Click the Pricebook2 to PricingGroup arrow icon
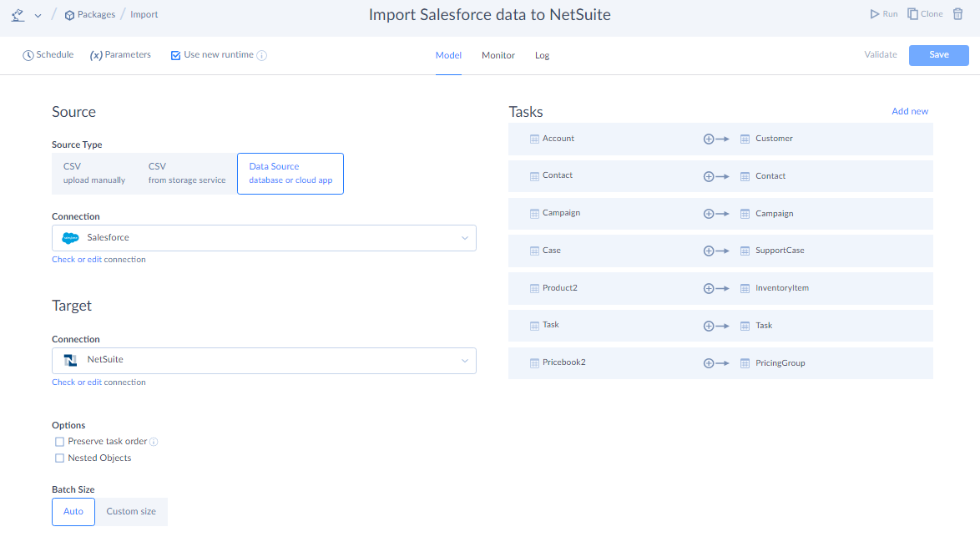 tap(716, 363)
